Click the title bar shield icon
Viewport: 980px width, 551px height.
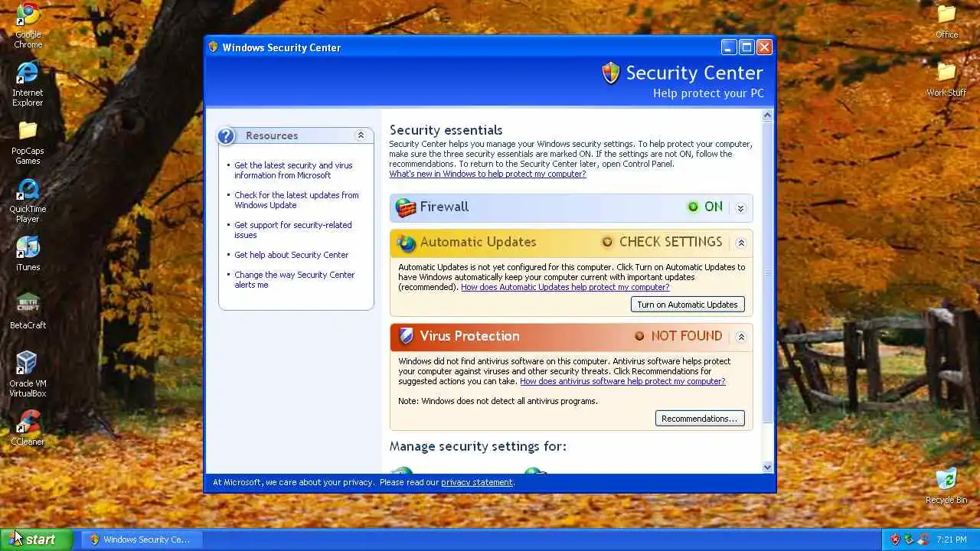coord(214,47)
